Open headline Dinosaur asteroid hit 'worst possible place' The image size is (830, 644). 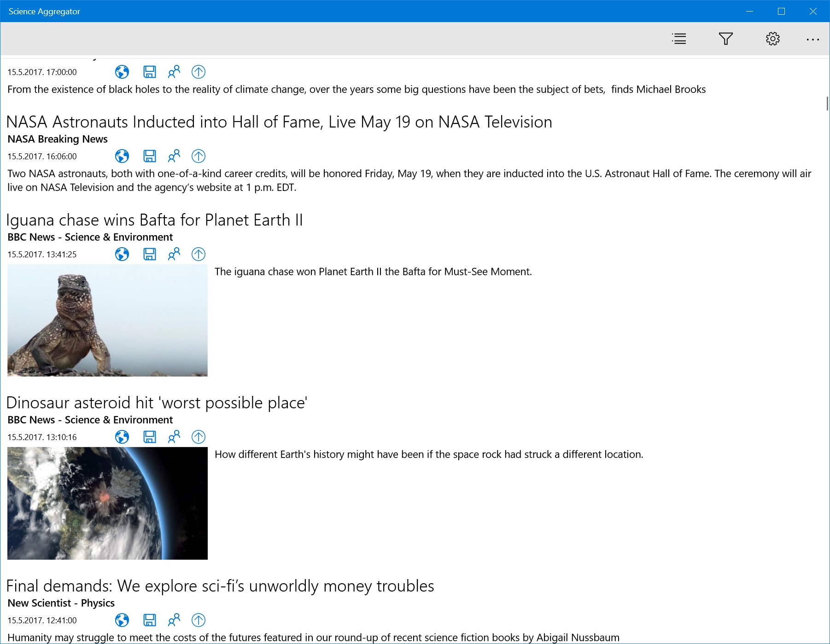tap(157, 403)
